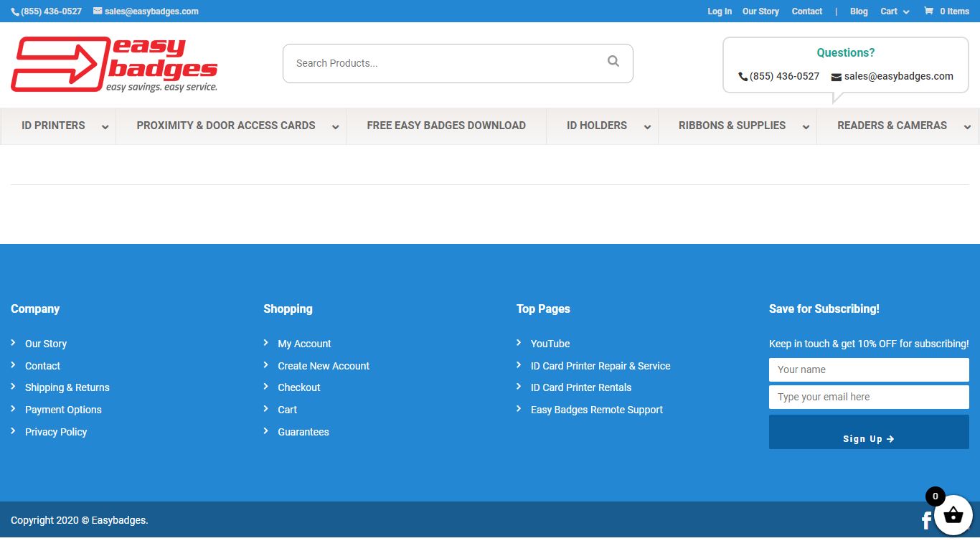Viewport: 980px width, 551px height.
Task: Open the ID Holders menu
Action: [597, 126]
